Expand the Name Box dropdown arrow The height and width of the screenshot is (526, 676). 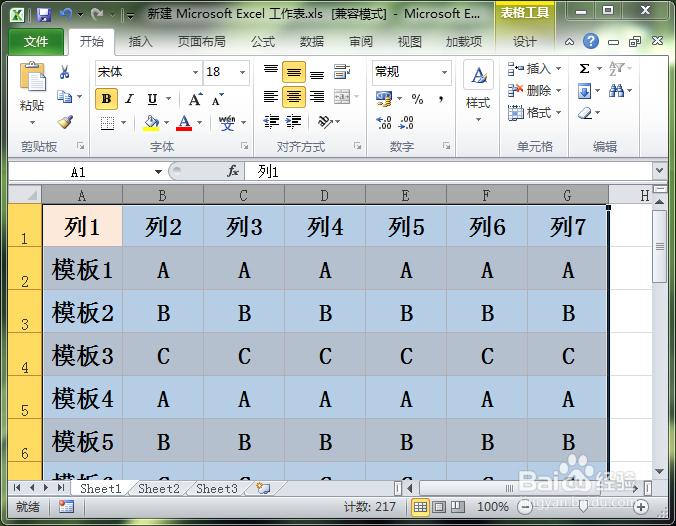[158, 172]
